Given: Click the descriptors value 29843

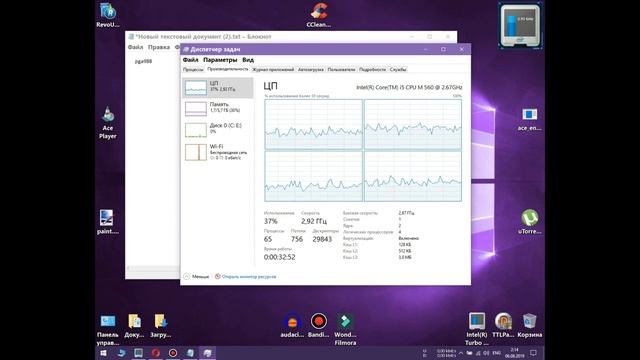Looking at the screenshot, I should click(x=322, y=239).
